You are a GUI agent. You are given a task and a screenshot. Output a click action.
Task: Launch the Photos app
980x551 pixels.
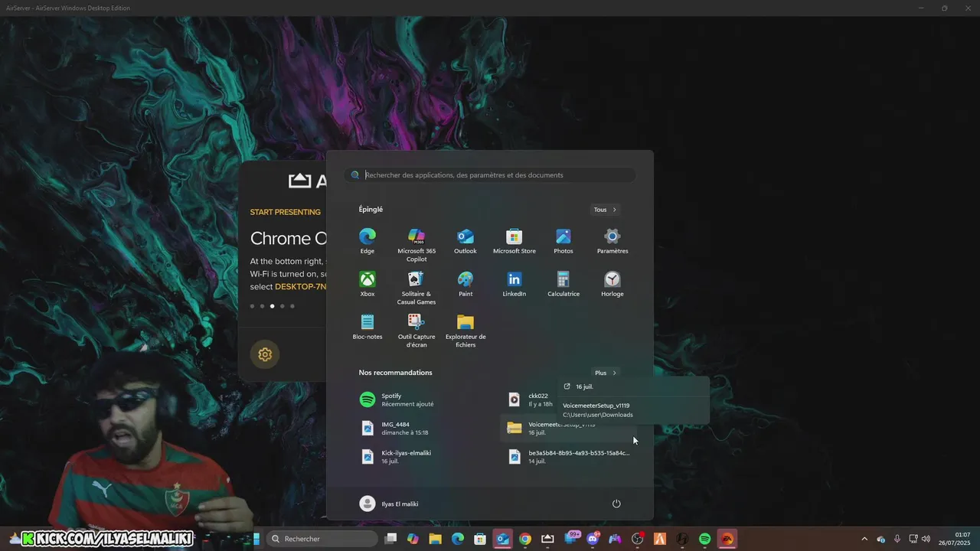coord(563,241)
